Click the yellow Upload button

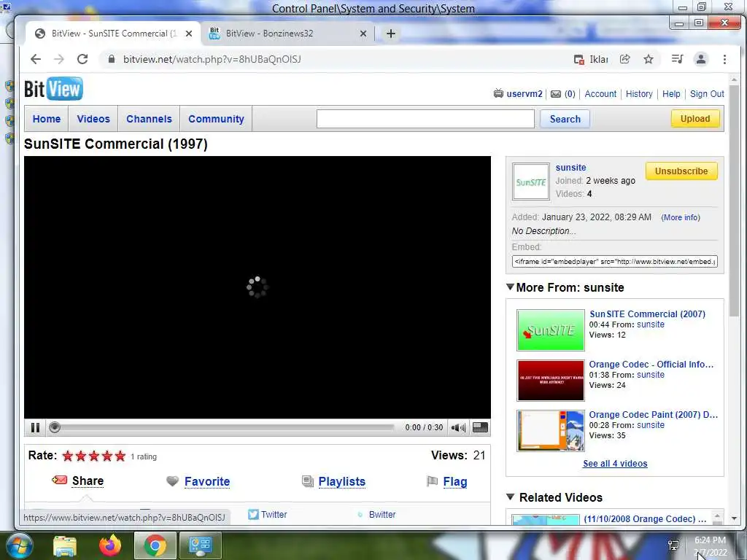click(x=695, y=119)
